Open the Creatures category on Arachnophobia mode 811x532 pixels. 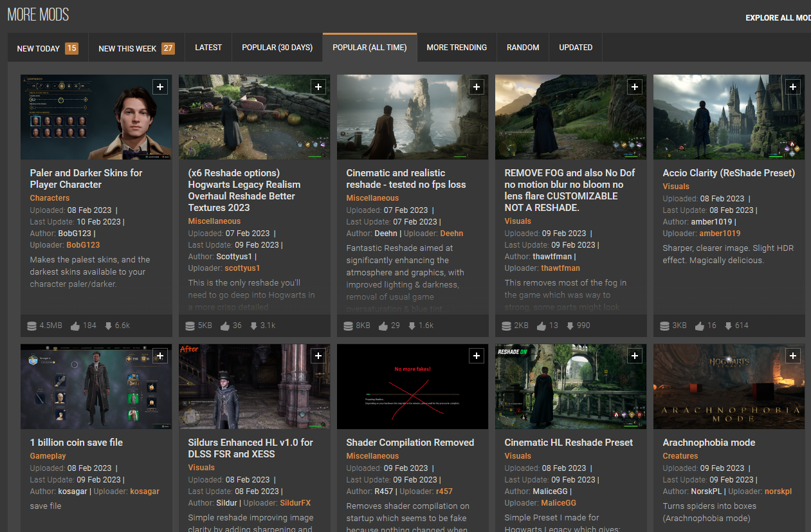pyautogui.click(x=680, y=456)
